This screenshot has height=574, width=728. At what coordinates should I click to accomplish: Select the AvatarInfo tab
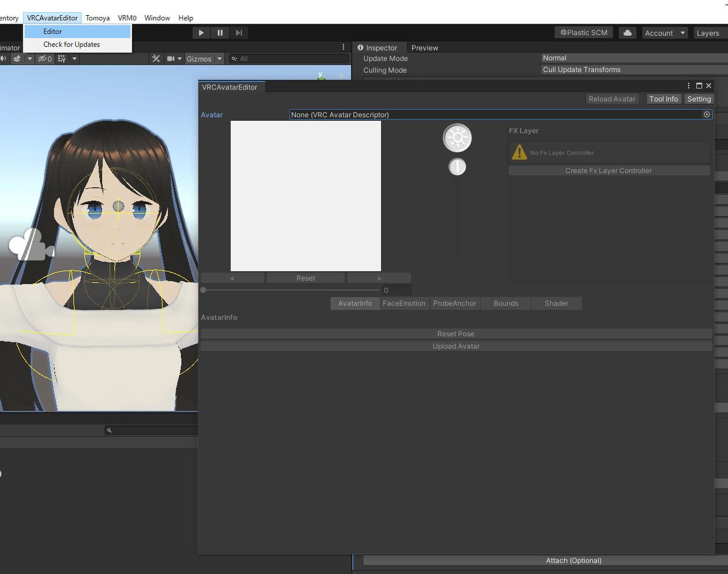click(356, 303)
